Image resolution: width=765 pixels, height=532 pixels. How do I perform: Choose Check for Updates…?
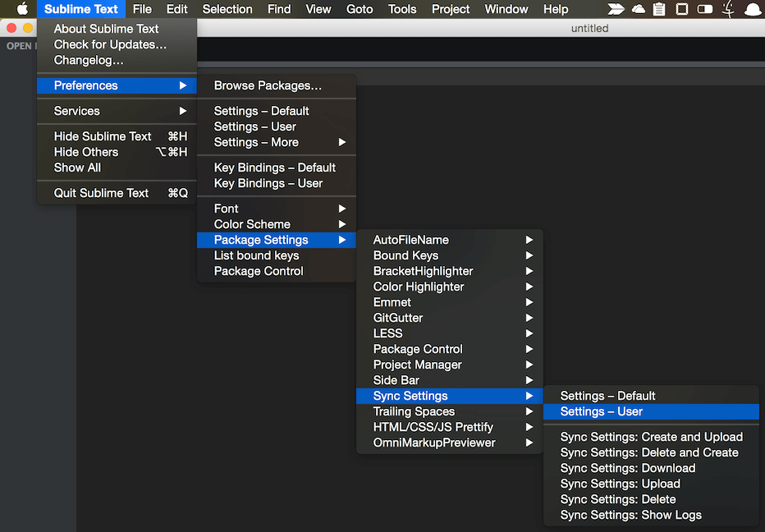[117, 44]
